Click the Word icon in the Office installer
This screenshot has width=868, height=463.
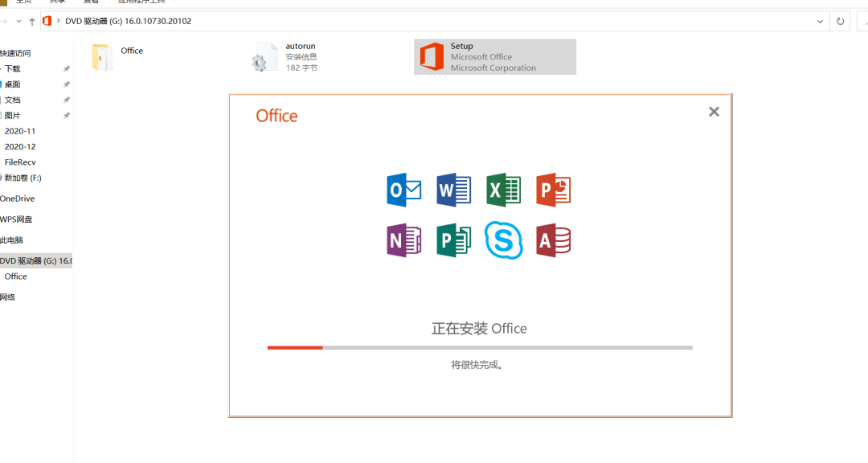point(453,190)
